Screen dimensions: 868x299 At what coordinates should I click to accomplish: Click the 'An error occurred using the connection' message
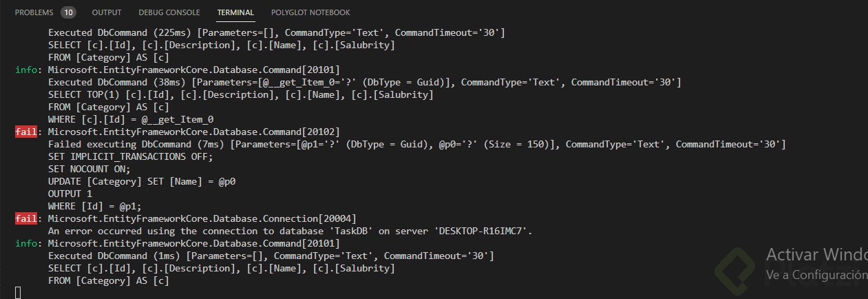click(290, 231)
